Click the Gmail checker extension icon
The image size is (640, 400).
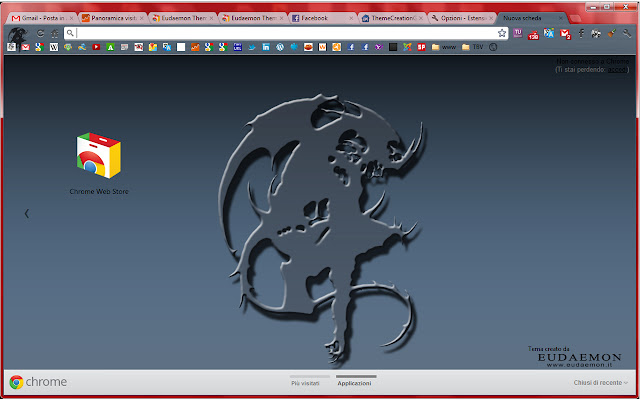click(565, 34)
